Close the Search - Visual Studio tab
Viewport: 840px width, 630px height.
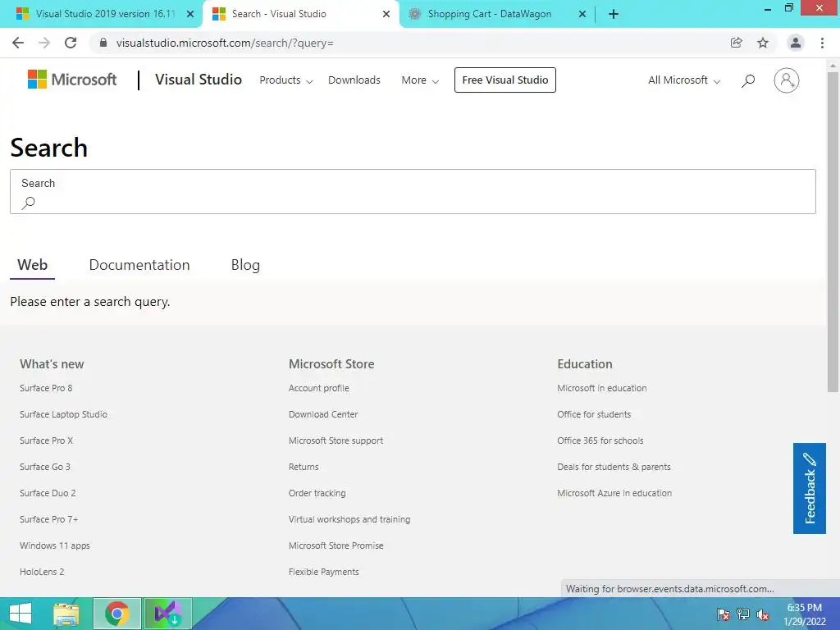386,14
